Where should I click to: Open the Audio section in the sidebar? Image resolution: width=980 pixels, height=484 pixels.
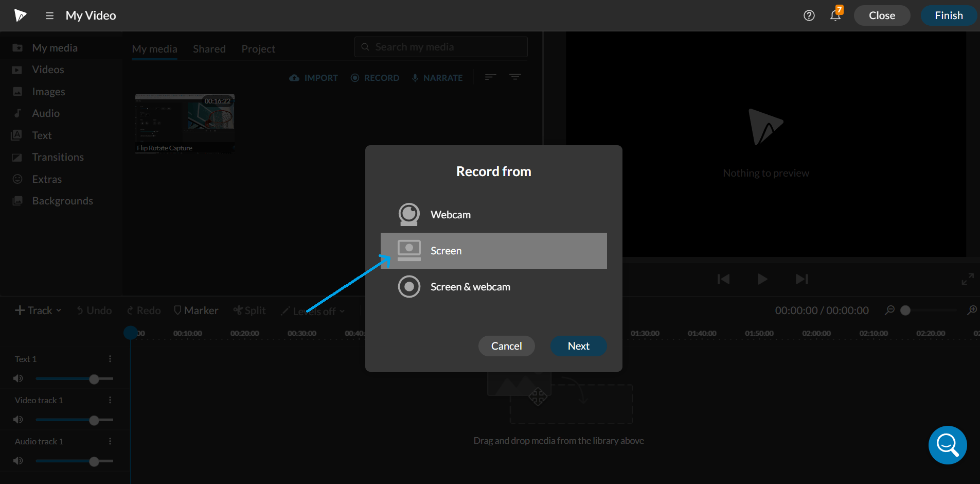click(46, 113)
